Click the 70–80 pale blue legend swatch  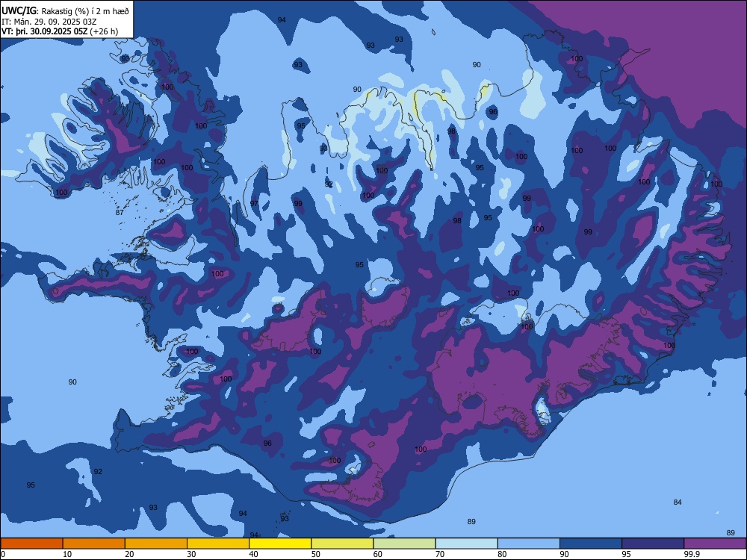(x=467, y=544)
